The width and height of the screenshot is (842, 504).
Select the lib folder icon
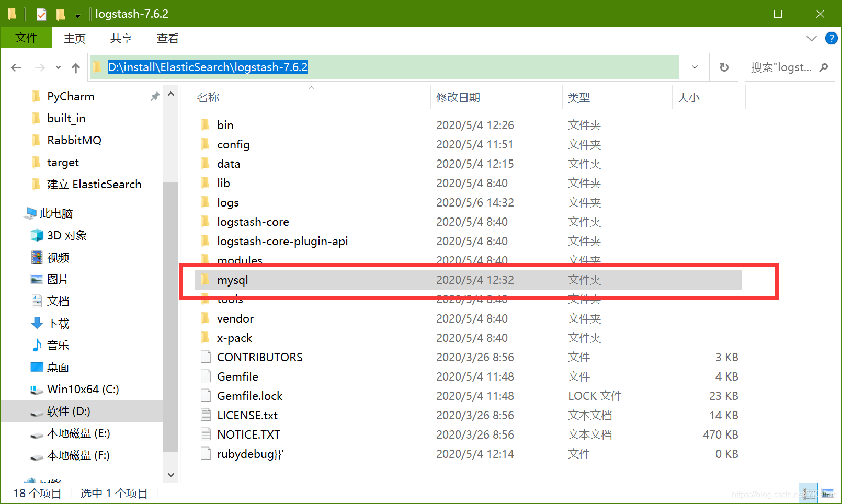[x=206, y=183]
